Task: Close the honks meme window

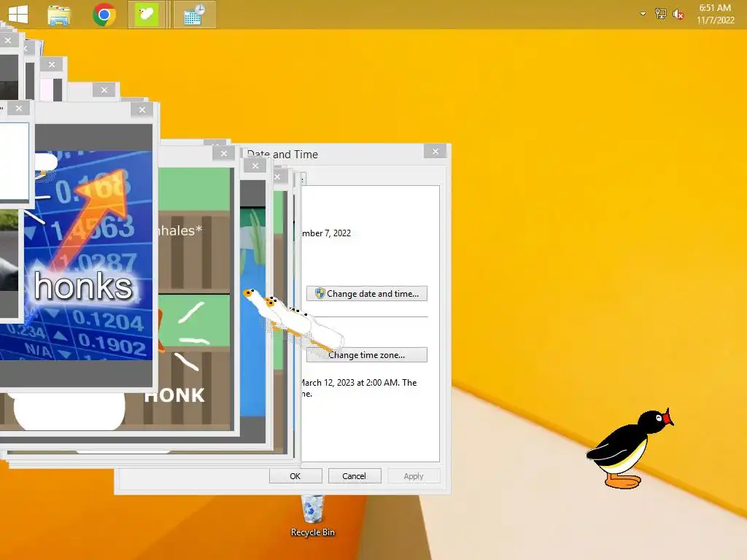Action: 142,109
